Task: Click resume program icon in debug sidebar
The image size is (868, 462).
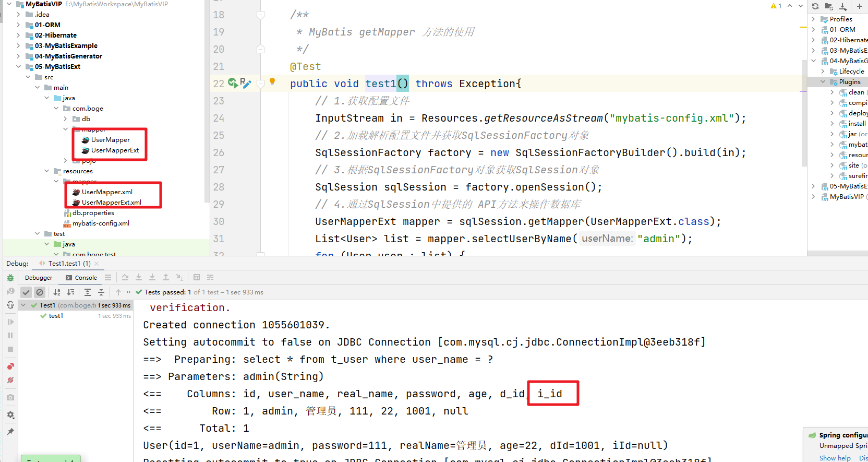Action: pos(10,322)
